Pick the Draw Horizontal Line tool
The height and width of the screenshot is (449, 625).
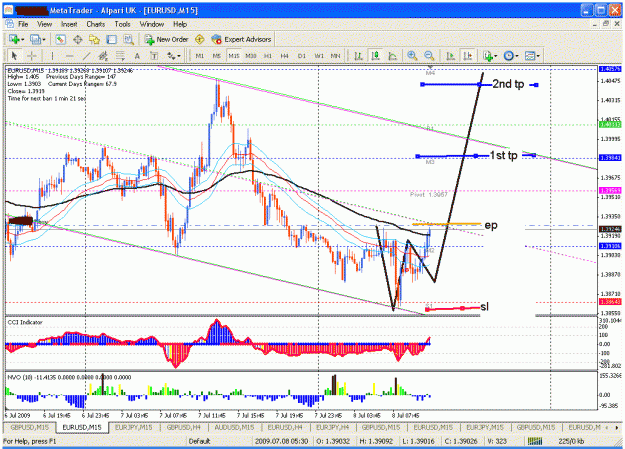coord(70,56)
